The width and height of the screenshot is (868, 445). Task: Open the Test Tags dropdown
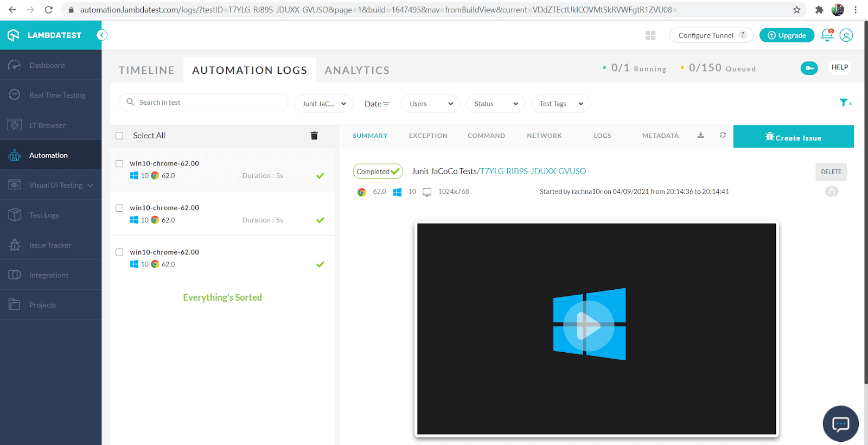click(x=560, y=104)
